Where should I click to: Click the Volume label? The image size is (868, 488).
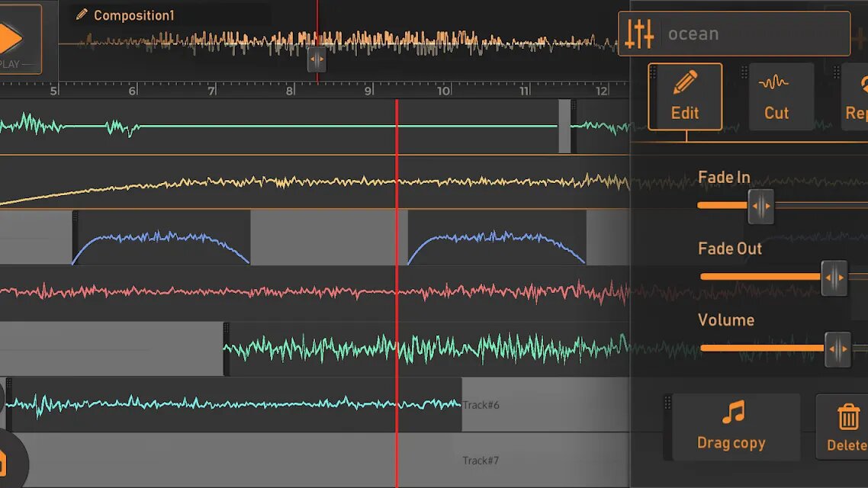coord(725,320)
